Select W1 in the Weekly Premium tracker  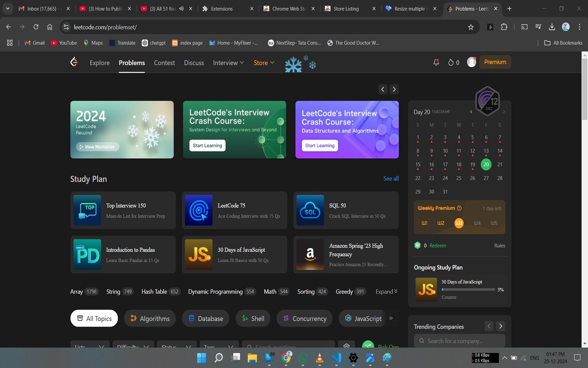tap(424, 223)
